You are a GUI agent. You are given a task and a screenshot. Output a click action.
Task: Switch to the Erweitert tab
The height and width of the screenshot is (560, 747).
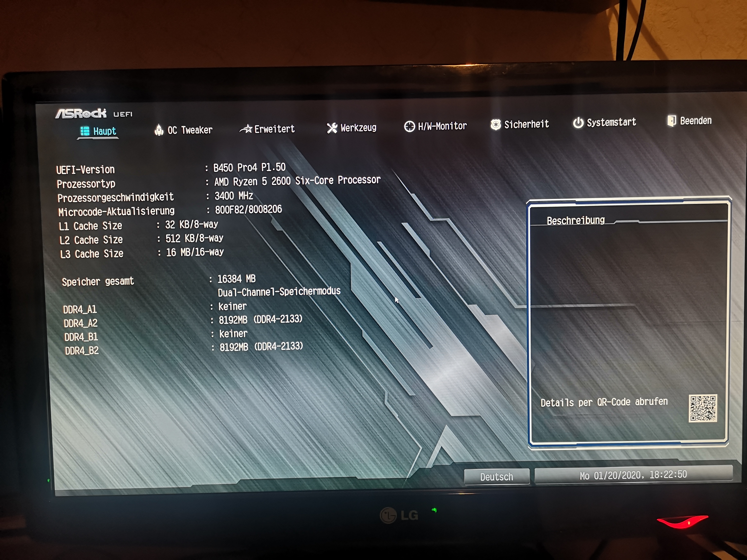274,129
